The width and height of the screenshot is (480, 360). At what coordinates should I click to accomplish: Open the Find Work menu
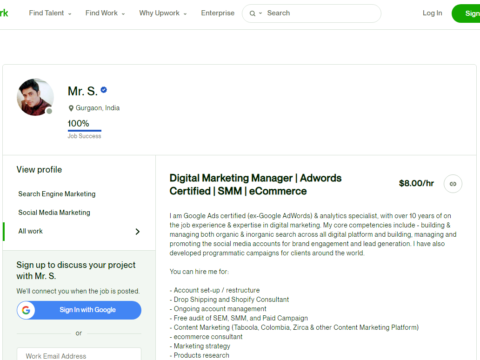[x=105, y=13]
